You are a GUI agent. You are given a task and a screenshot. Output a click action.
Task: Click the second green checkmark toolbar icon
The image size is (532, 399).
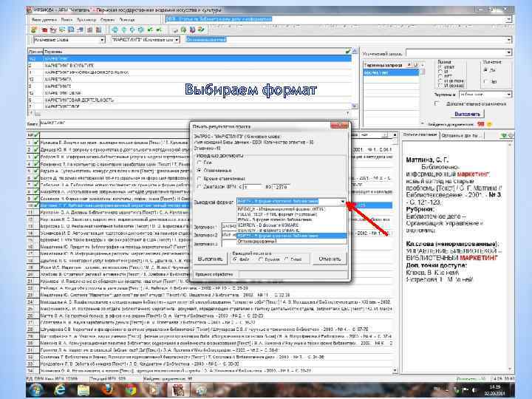[159, 30]
